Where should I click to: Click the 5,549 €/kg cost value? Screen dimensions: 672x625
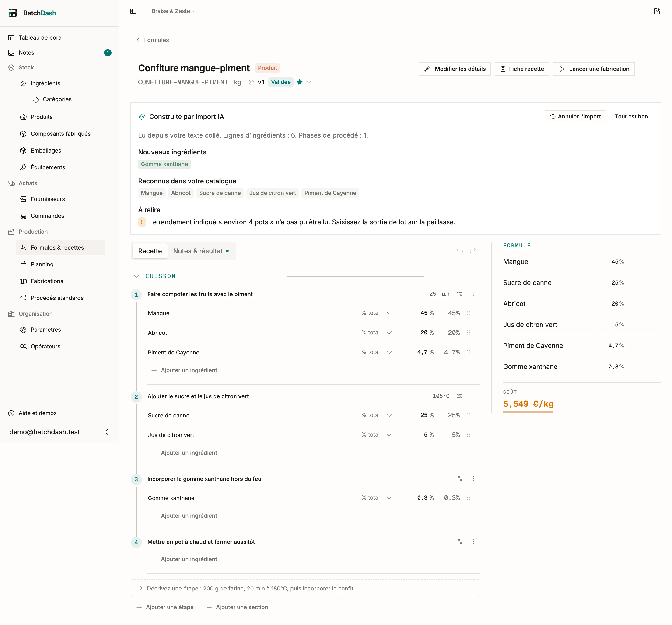(528, 404)
